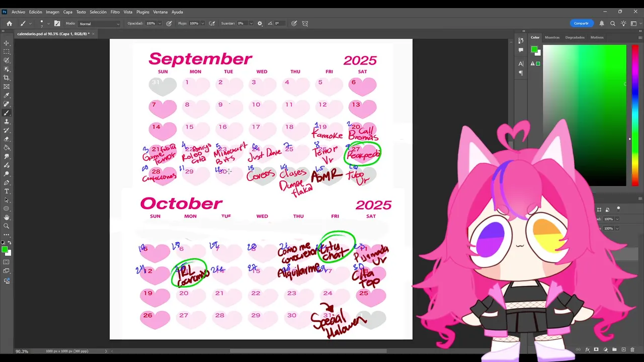Open the brush settings panel toggle
Image resolution: width=644 pixels, height=362 pixels.
pos(57,23)
